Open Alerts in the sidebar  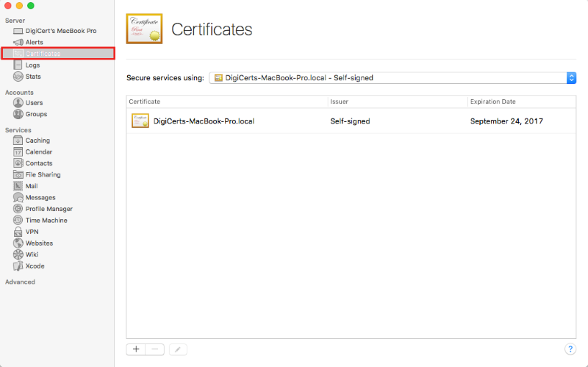pyautogui.click(x=34, y=42)
